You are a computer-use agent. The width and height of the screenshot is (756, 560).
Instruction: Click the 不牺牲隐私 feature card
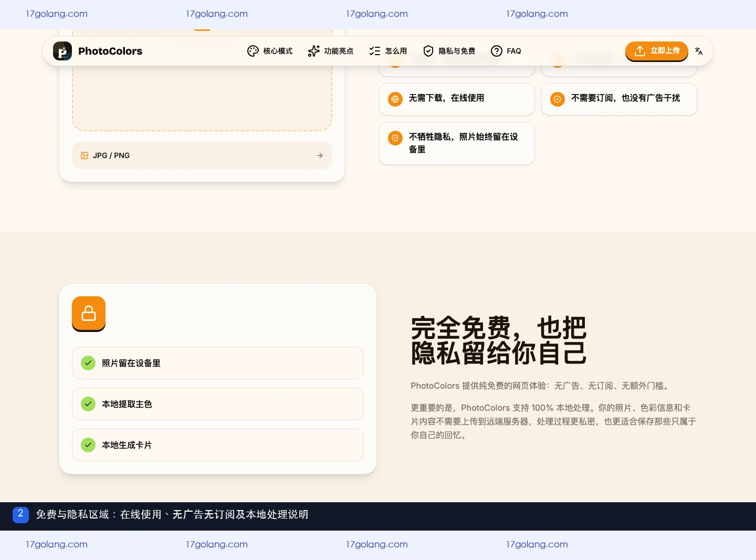point(457,143)
